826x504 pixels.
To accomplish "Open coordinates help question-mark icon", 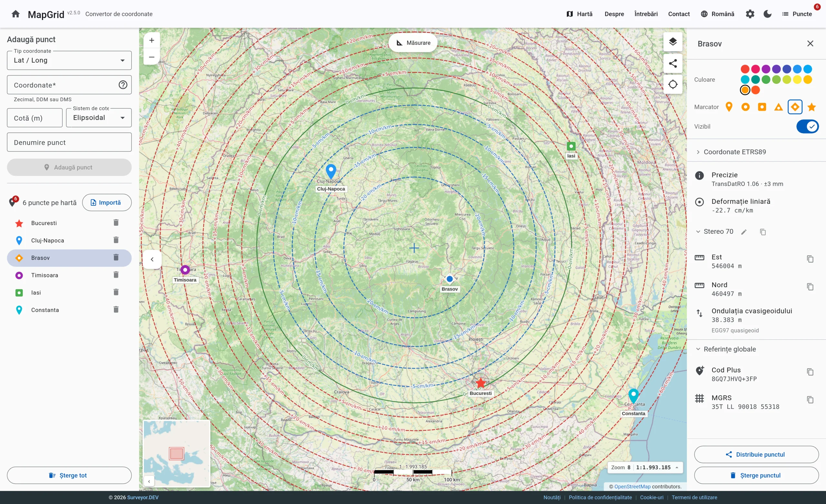I will 123,85.
